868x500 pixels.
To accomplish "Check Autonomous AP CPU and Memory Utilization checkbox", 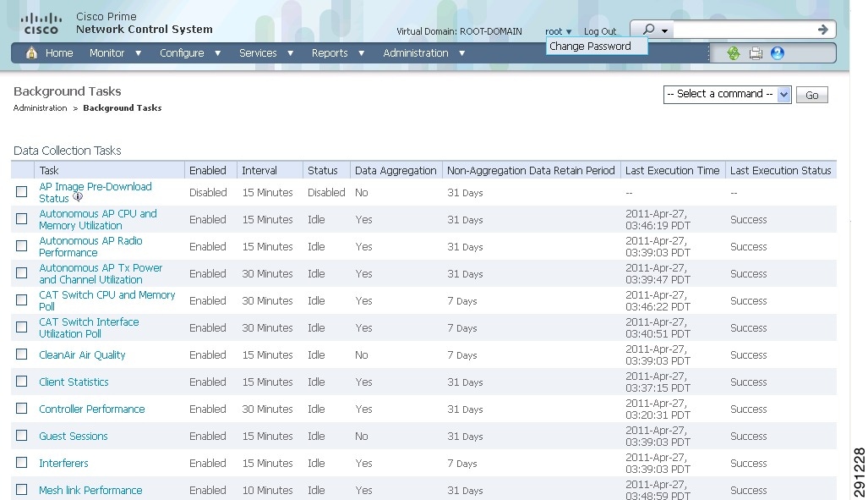I will (x=22, y=219).
